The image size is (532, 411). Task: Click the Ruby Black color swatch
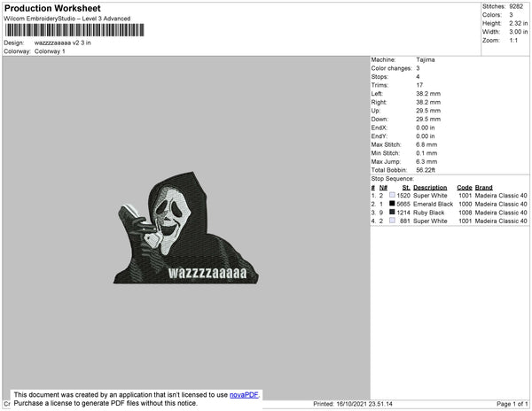coord(392,212)
